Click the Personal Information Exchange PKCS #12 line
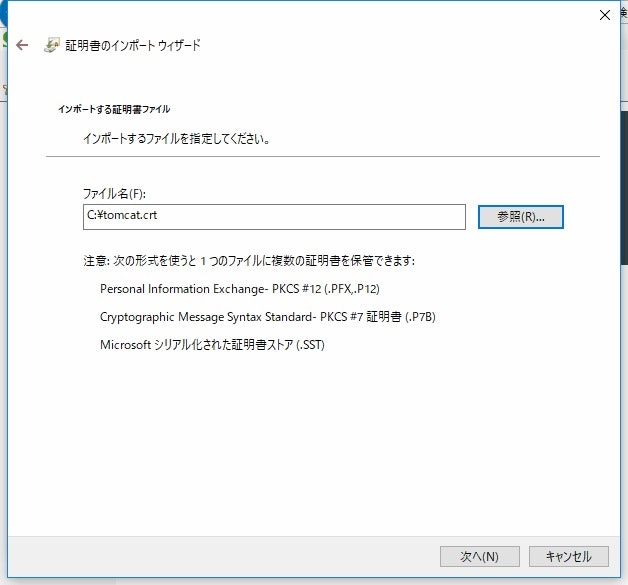The height and width of the screenshot is (585, 628). click(240, 289)
